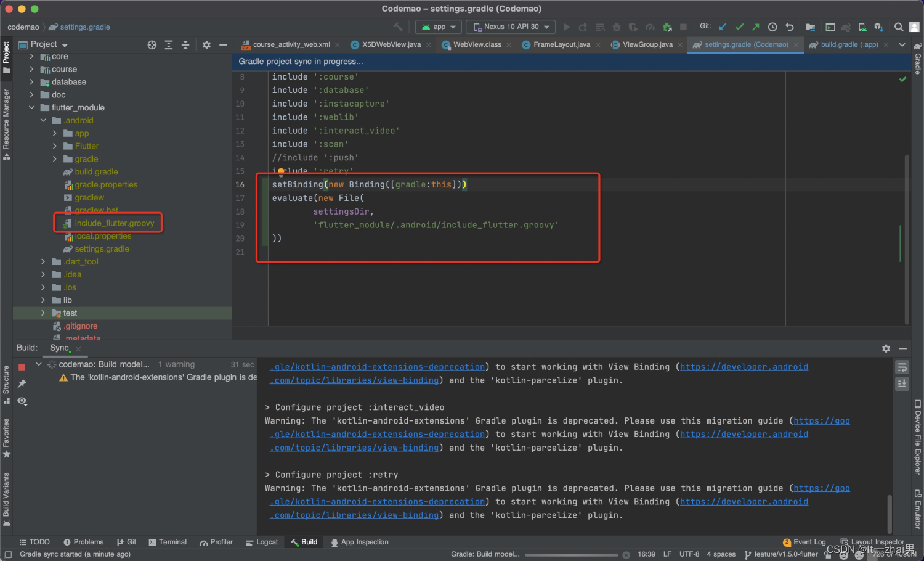Click the Debug app bug icon
This screenshot has width=924, height=561.
coord(617,27)
